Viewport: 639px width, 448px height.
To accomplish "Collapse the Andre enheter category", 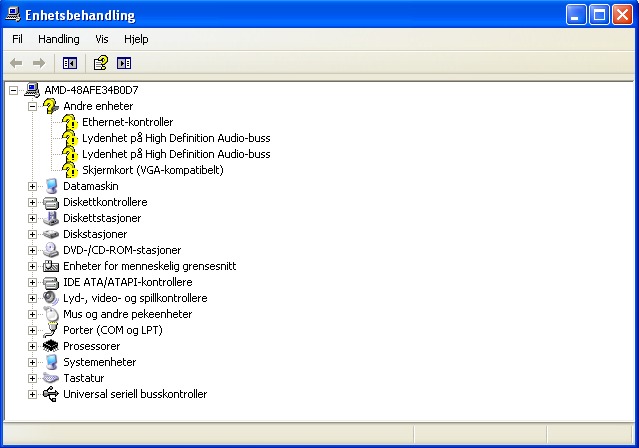I will [32, 106].
